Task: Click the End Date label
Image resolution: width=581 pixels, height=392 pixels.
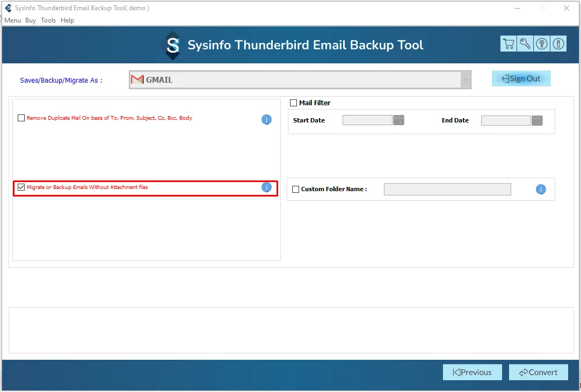Action: coord(455,120)
